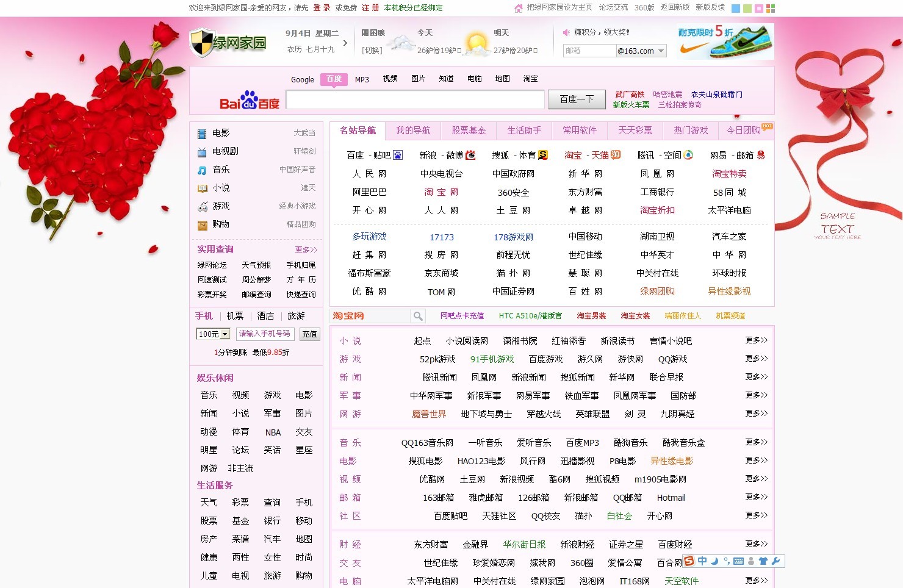Viewport: 903px width, 588px height.
Task: Click the music note icon beside 音乐
Action: point(202,170)
